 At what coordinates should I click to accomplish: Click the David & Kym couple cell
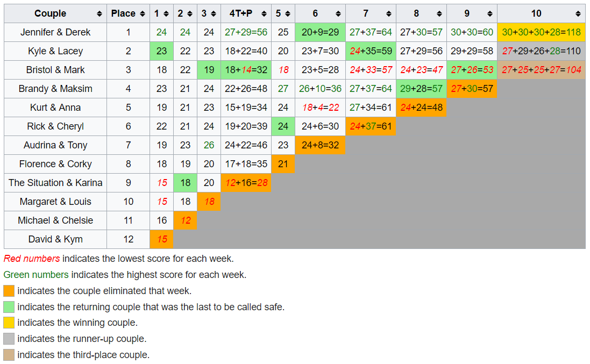(x=55, y=239)
